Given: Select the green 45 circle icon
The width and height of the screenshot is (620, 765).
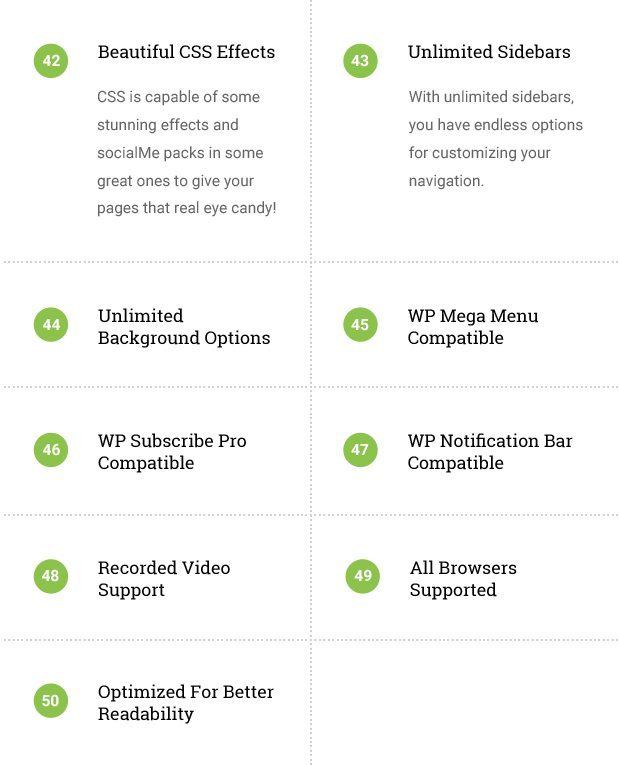Looking at the screenshot, I should point(360,324).
